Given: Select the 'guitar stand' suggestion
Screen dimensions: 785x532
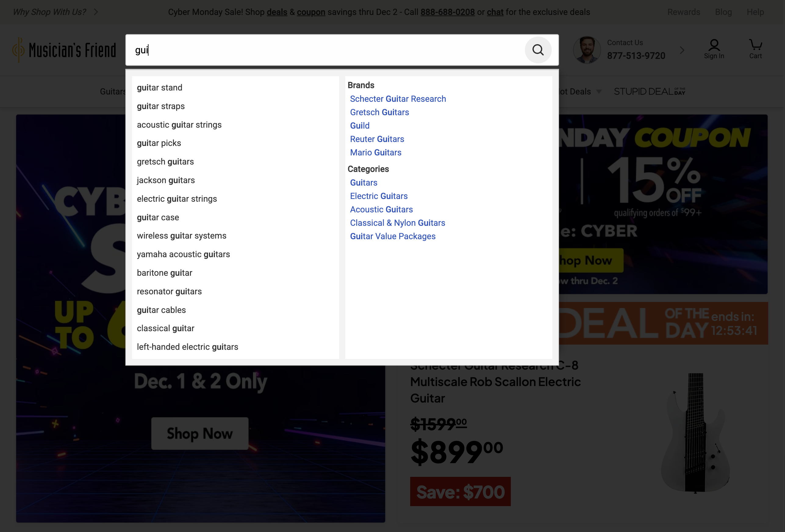Looking at the screenshot, I should tap(160, 87).
